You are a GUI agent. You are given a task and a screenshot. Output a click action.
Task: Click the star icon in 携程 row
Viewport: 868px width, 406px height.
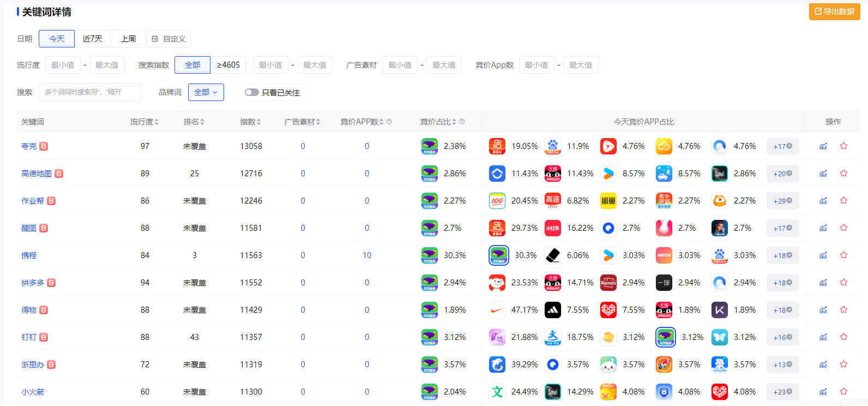(x=843, y=255)
